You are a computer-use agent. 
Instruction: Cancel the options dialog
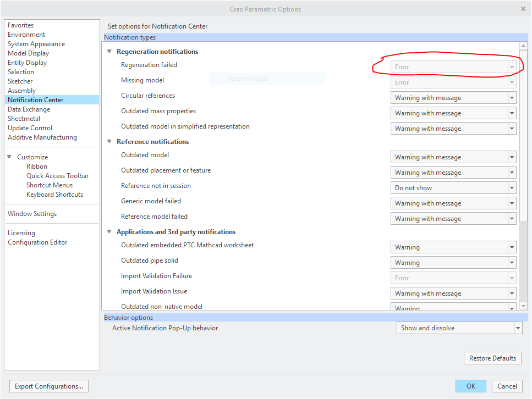tap(507, 386)
